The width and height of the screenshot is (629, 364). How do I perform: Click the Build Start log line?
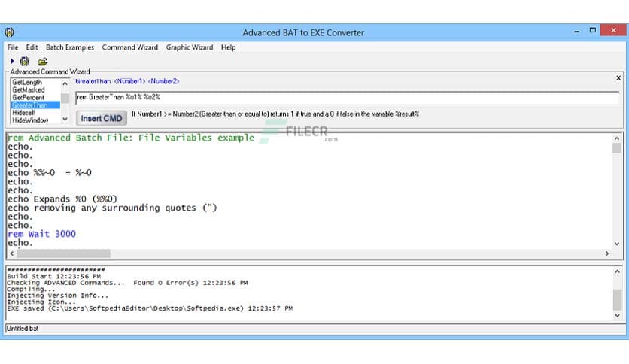53,276
